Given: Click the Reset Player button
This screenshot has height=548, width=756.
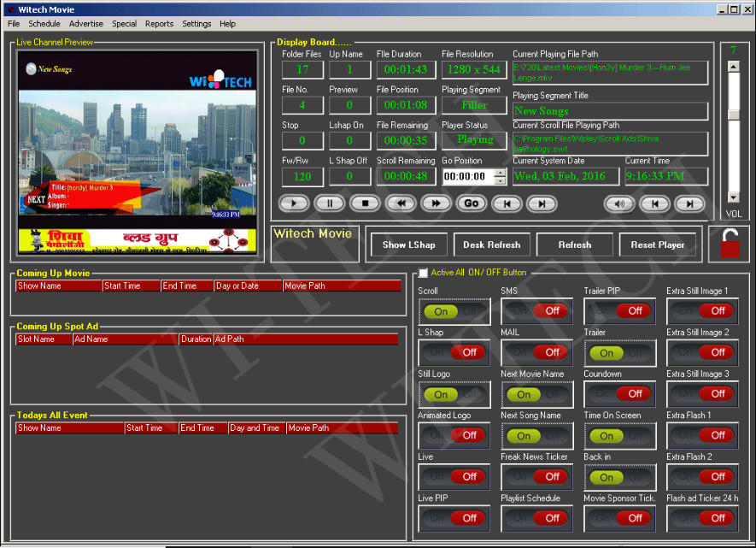Looking at the screenshot, I should (x=658, y=245).
